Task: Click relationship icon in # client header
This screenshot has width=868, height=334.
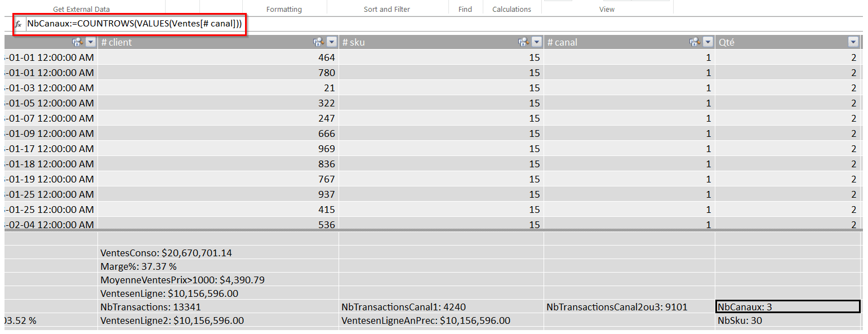Action: tap(319, 42)
